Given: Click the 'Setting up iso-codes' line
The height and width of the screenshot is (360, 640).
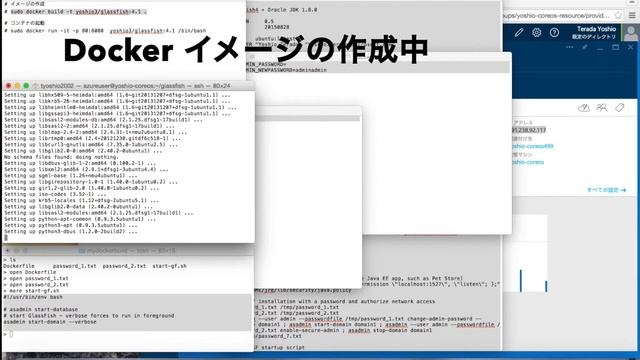Looking at the screenshot, I should [x=55, y=194].
